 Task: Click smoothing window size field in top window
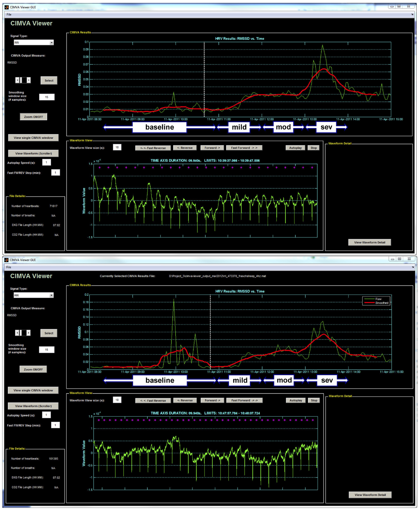[x=47, y=97]
